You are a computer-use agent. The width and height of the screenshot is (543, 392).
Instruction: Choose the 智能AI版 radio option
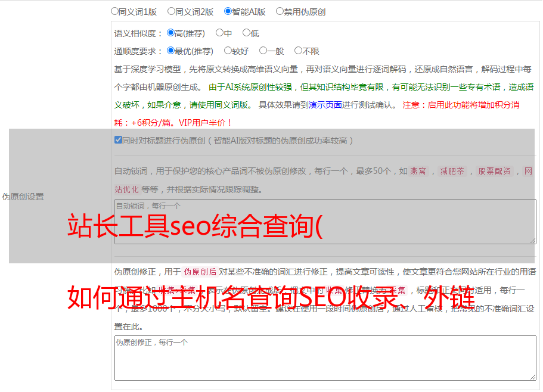[x=228, y=11]
